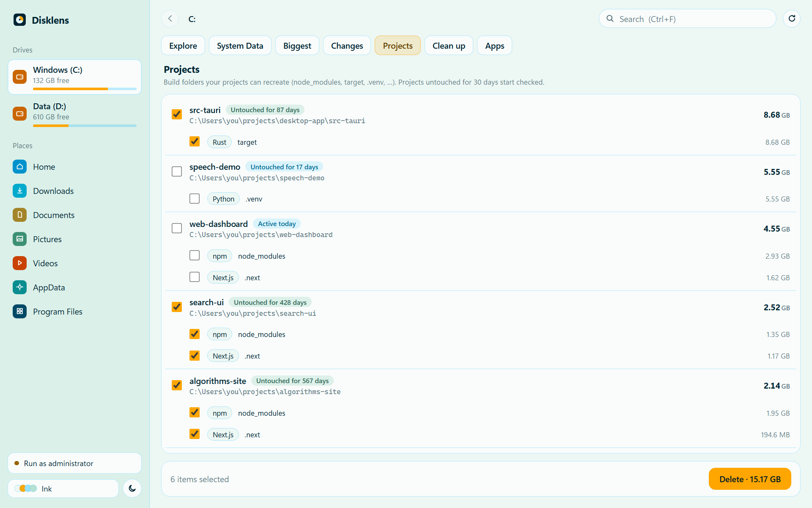Check the web-dashboard project checkbox

[177, 228]
